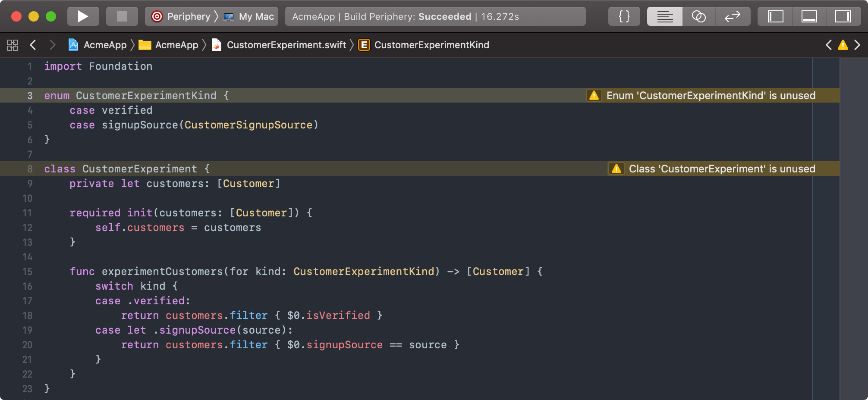Jump to the previous issue arrow
Image resolution: width=868 pixels, height=400 pixels.
[828, 45]
